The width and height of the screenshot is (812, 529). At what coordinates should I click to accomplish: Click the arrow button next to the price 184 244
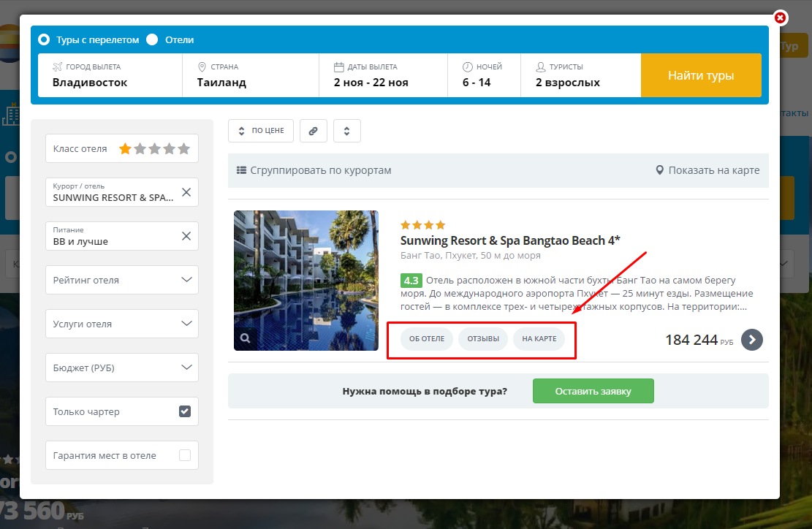(752, 340)
